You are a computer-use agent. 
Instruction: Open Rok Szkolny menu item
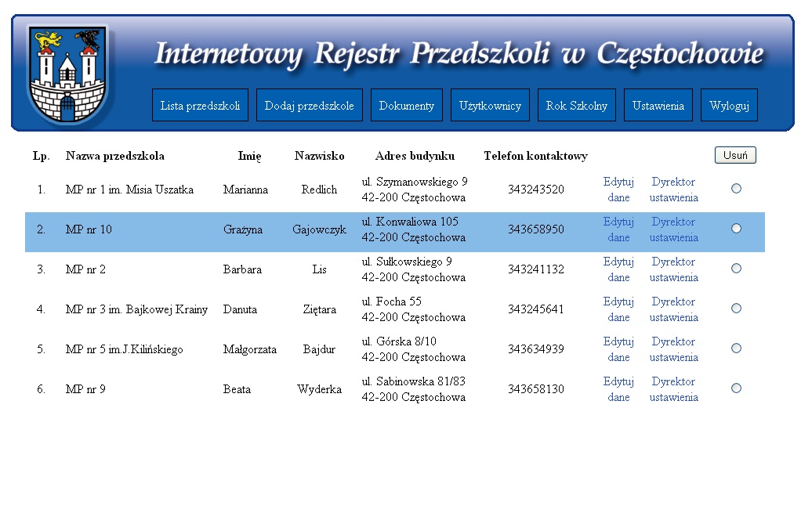point(576,106)
